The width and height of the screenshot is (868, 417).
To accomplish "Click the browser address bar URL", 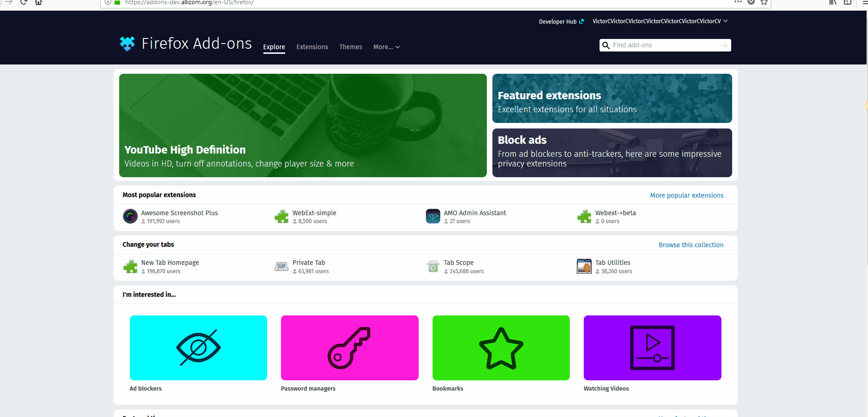I will [189, 2].
